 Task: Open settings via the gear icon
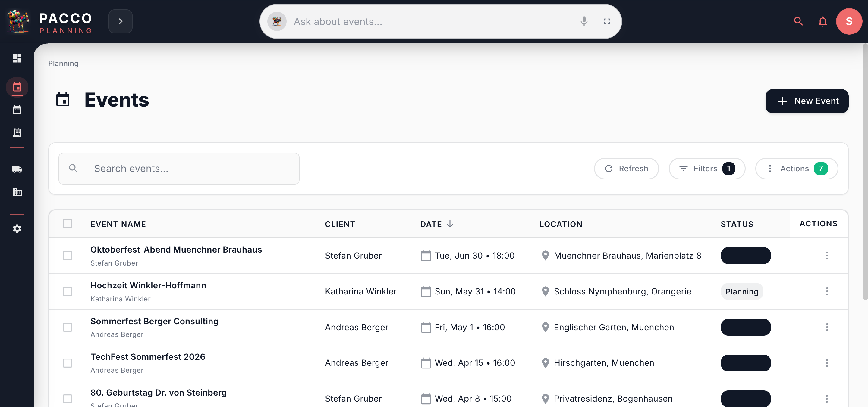point(17,228)
